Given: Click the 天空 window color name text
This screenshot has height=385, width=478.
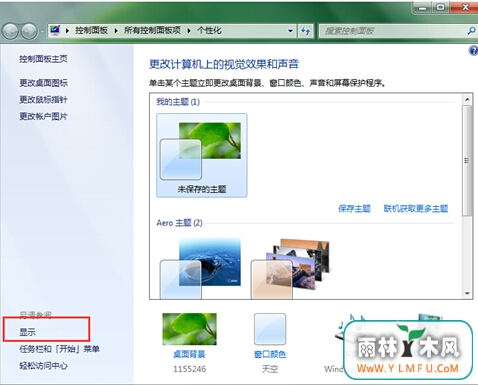Looking at the screenshot, I should click(270, 369).
